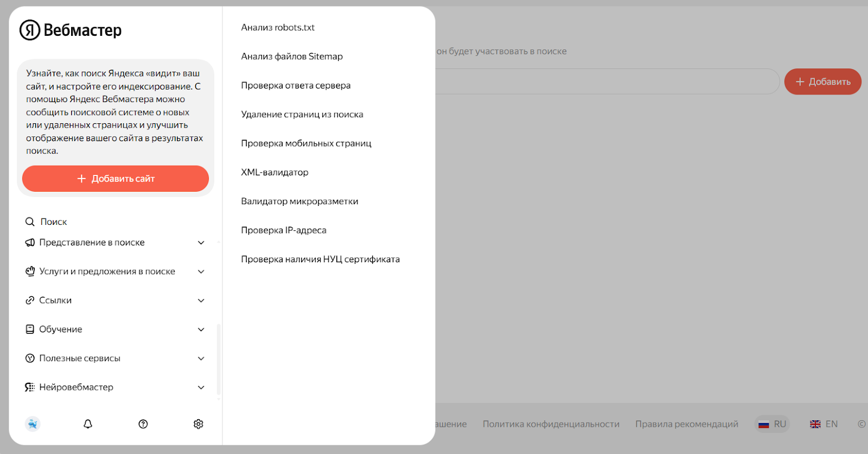Image resolution: width=868 pixels, height=454 pixels.
Task: Click the sidebar vertical scrollbar
Action: [219, 360]
